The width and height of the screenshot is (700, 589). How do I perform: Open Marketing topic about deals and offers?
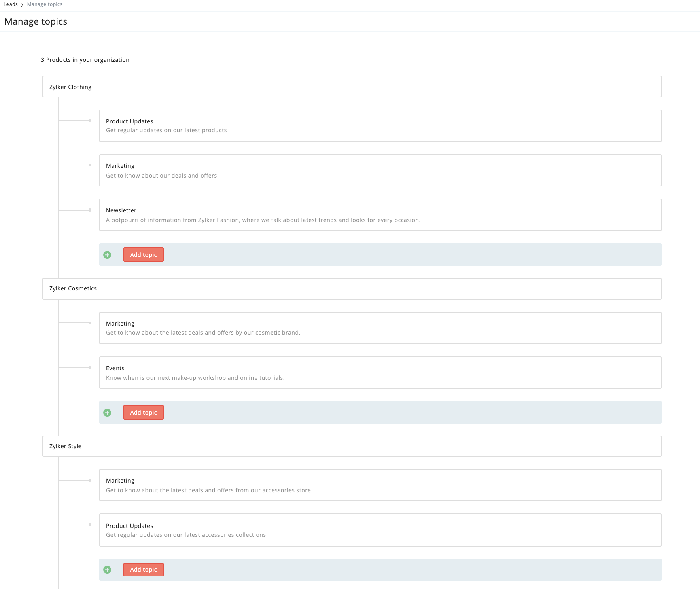pos(380,170)
